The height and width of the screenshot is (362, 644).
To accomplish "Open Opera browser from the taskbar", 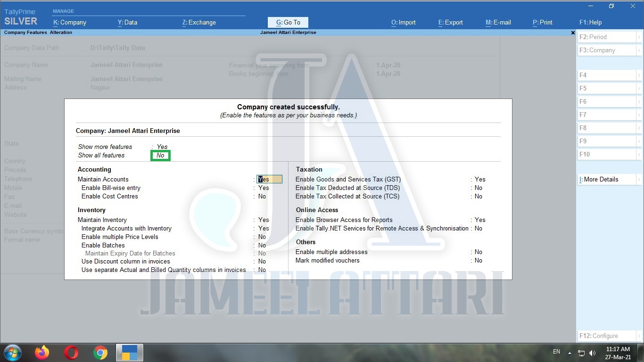I will coord(71,353).
